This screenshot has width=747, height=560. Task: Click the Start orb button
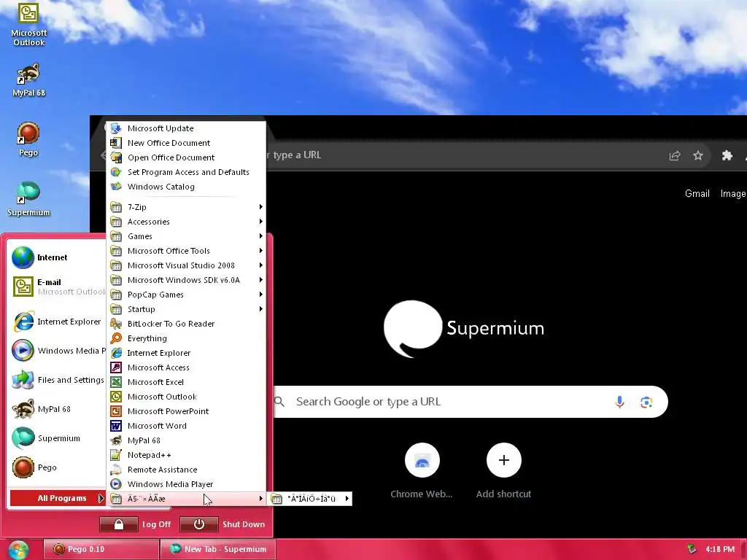point(18,550)
